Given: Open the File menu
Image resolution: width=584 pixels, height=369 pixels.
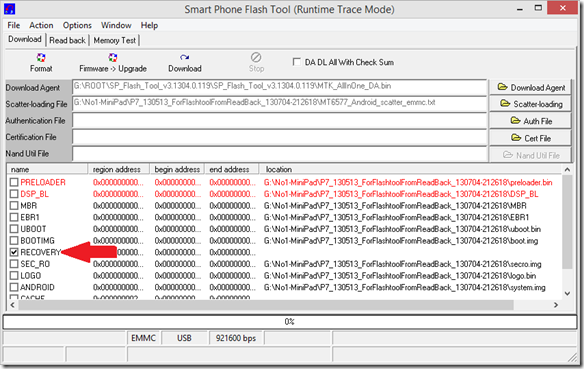Looking at the screenshot, I should pyautogui.click(x=14, y=25).
